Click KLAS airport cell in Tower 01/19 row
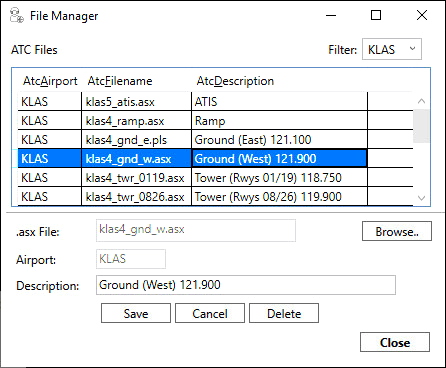 coord(49,177)
